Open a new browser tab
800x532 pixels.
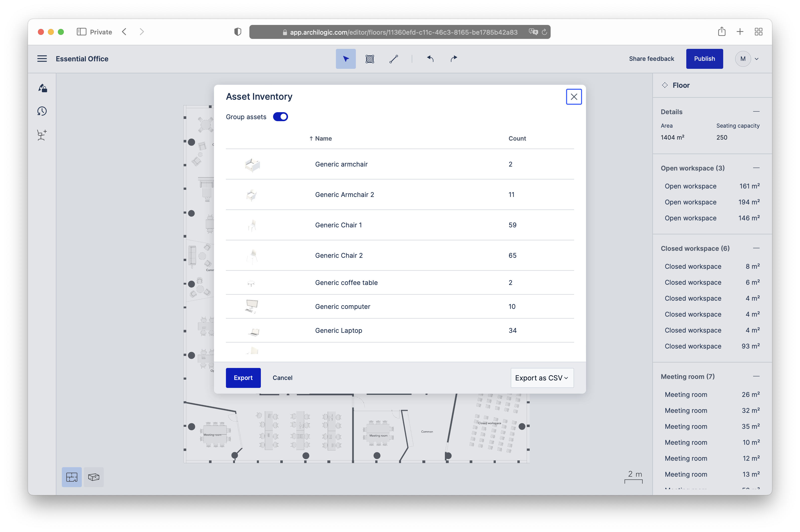click(x=740, y=32)
